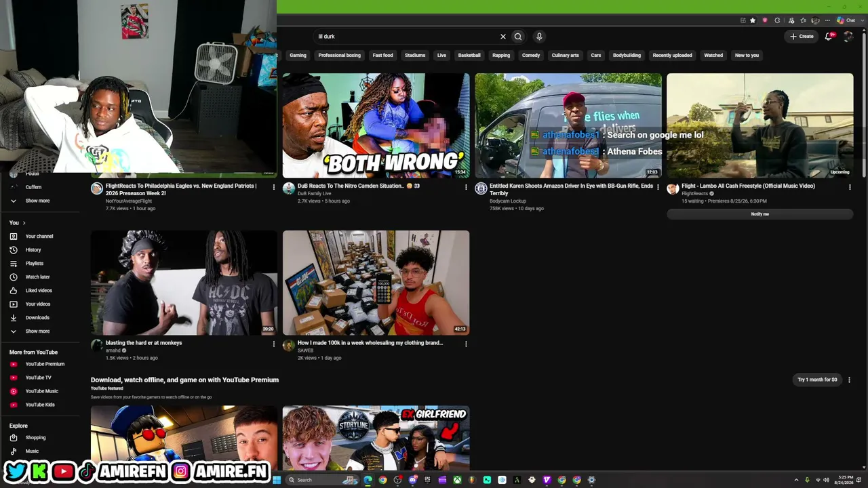Select the Gaming filter chip
Image resolution: width=868 pixels, height=488 pixels.
[x=298, y=56]
